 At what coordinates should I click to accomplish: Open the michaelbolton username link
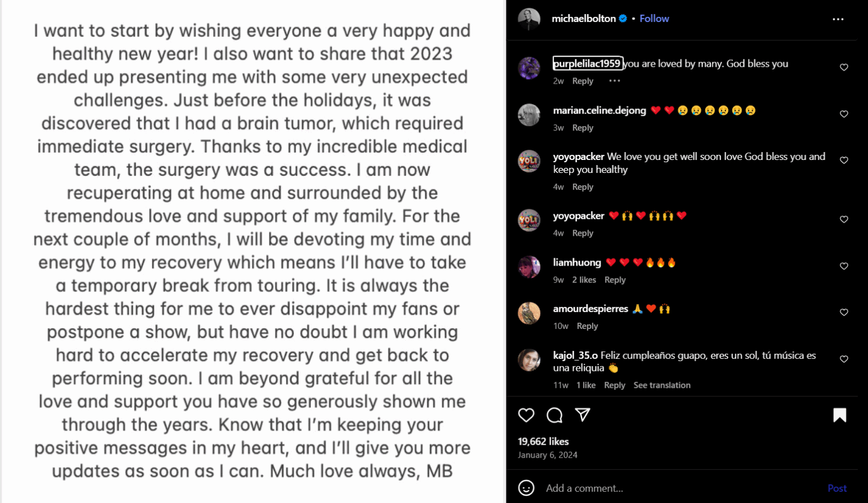click(x=583, y=19)
